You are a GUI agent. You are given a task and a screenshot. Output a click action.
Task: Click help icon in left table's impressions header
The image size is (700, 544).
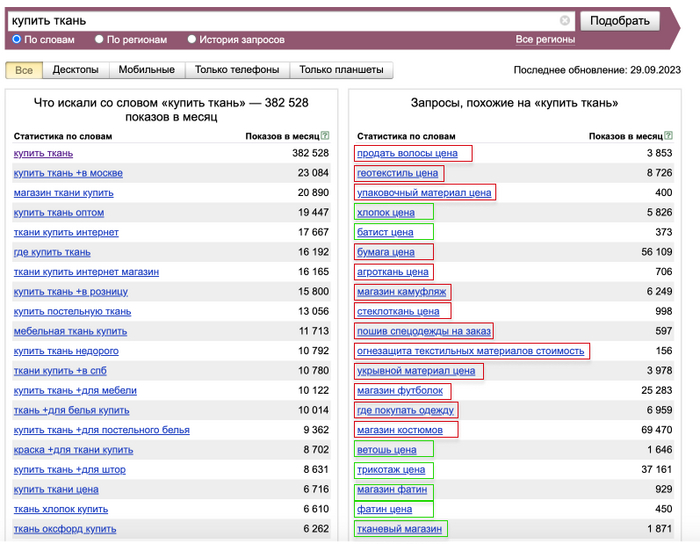[325, 136]
